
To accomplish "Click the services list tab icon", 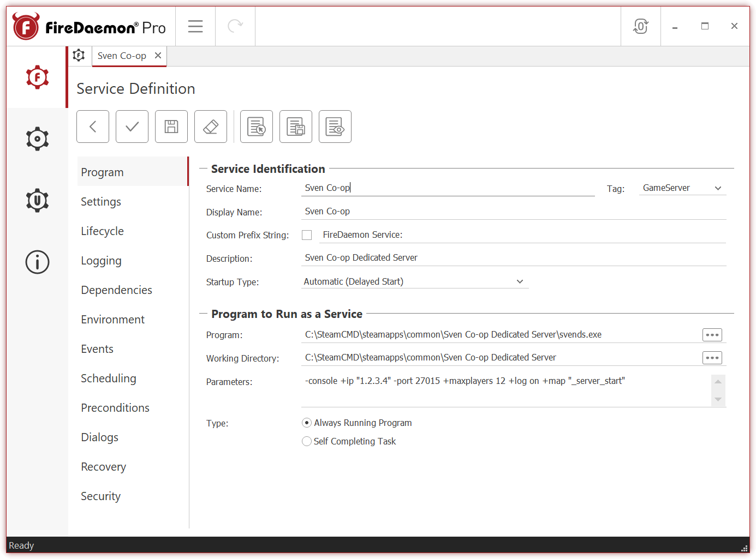I will point(79,56).
